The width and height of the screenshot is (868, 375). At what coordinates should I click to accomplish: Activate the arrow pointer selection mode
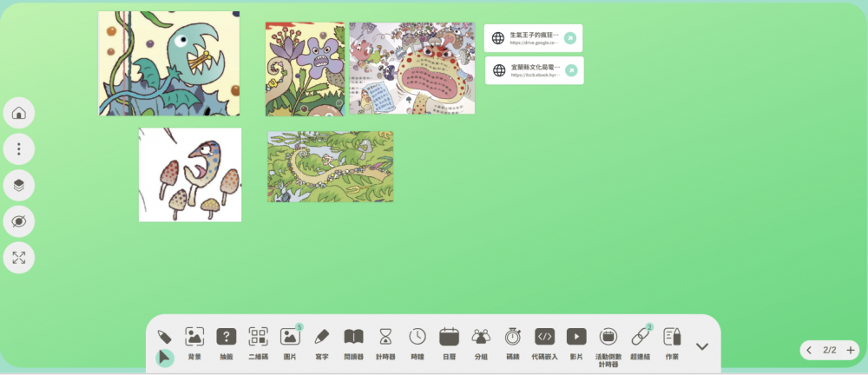pos(164,358)
